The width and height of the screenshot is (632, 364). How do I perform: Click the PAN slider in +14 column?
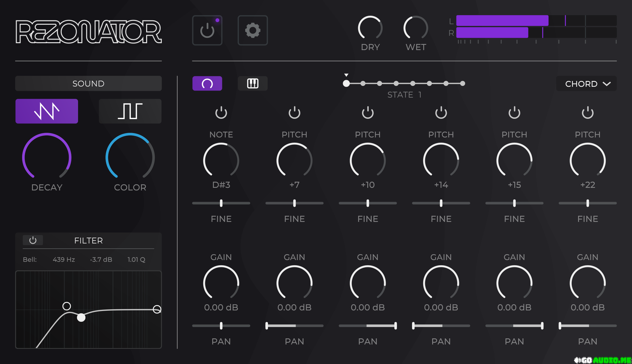[x=441, y=326]
